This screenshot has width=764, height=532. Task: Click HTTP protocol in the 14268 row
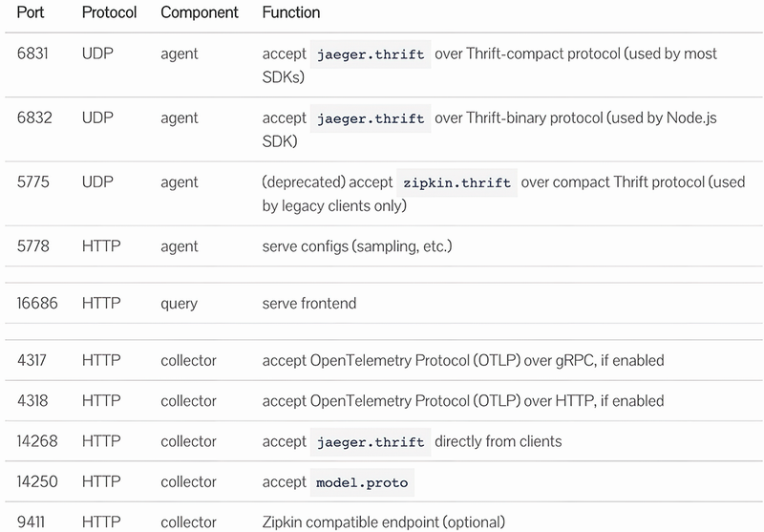coord(101,441)
